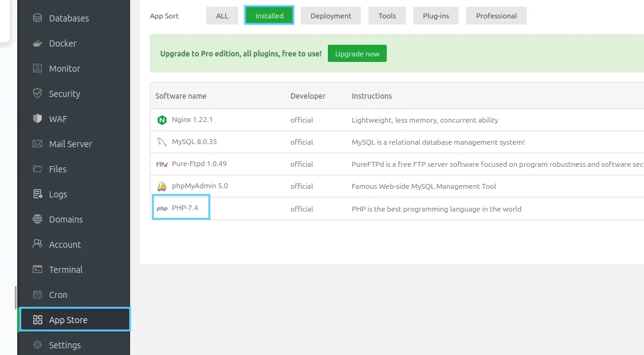Switch to Plug-ins filter
The width and height of the screenshot is (644, 355).
[x=436, y=15]
